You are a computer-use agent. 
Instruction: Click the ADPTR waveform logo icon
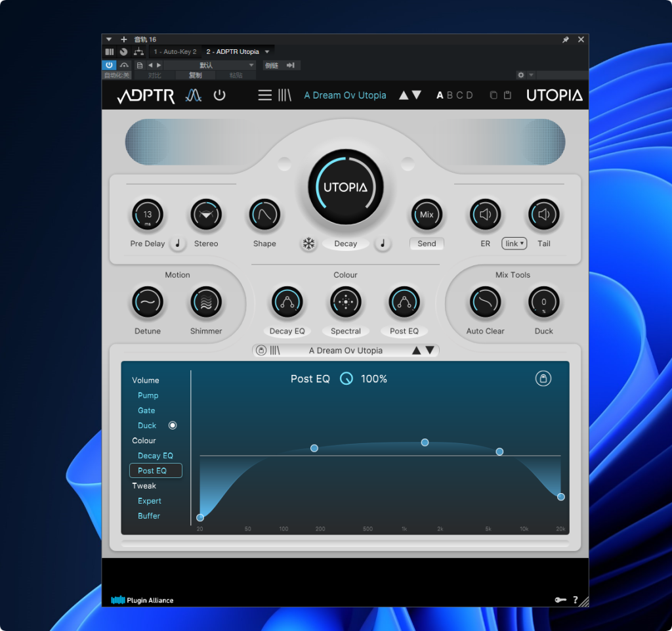point(194,95)
